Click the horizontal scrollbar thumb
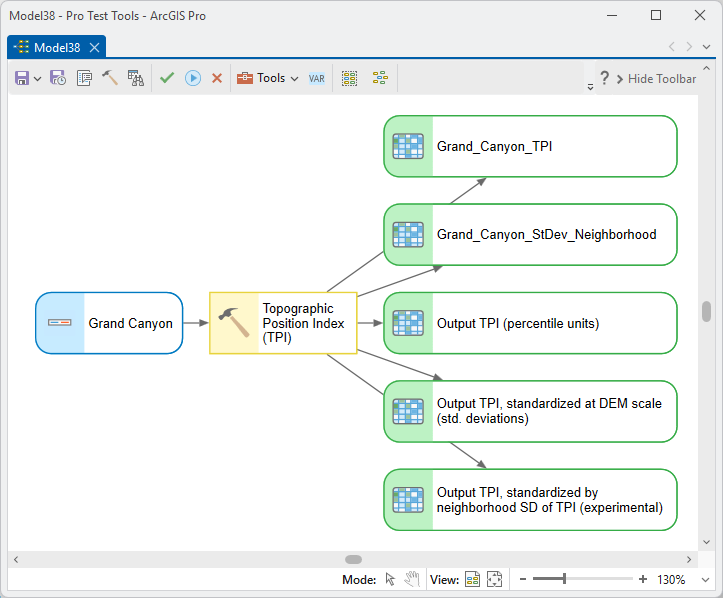This screenshot has height=598, width=723. pyautogui.click(x=354, y=559)
